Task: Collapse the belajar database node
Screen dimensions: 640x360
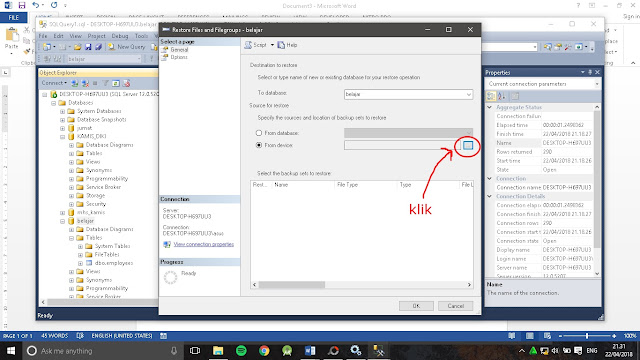Action: (62, 221)
